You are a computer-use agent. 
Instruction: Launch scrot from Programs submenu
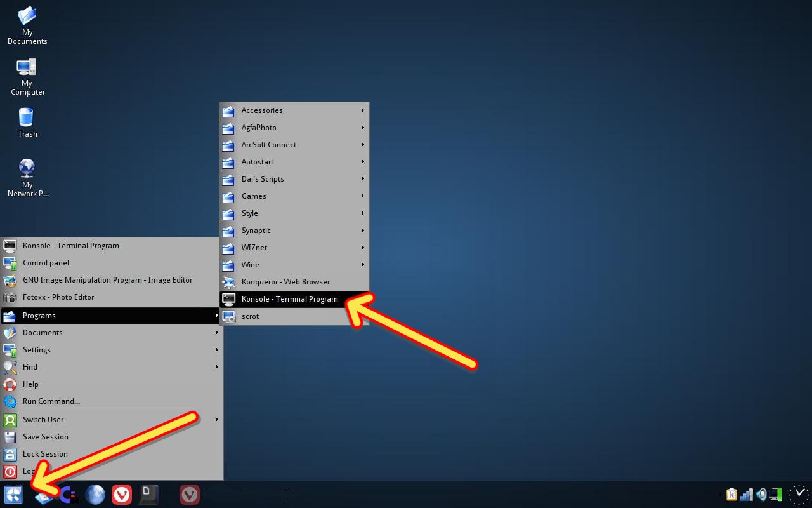pos(294,316)
